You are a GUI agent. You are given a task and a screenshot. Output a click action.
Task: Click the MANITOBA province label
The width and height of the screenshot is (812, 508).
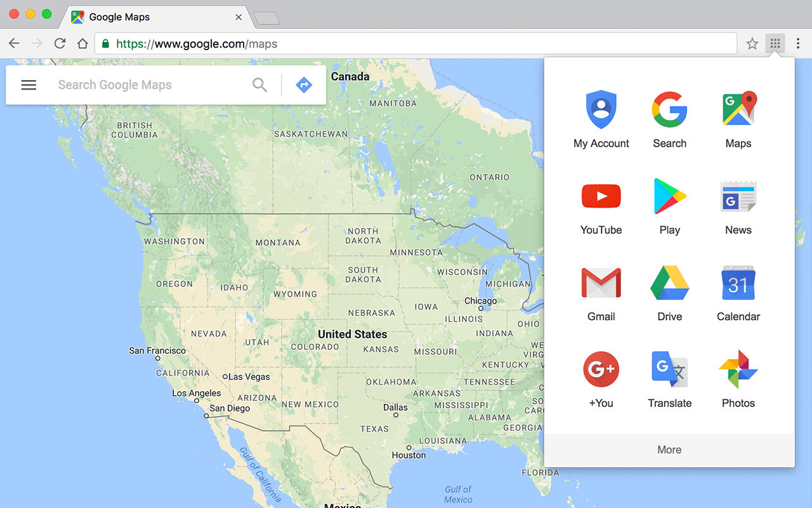pyautogui.click(x=393, y=103)
